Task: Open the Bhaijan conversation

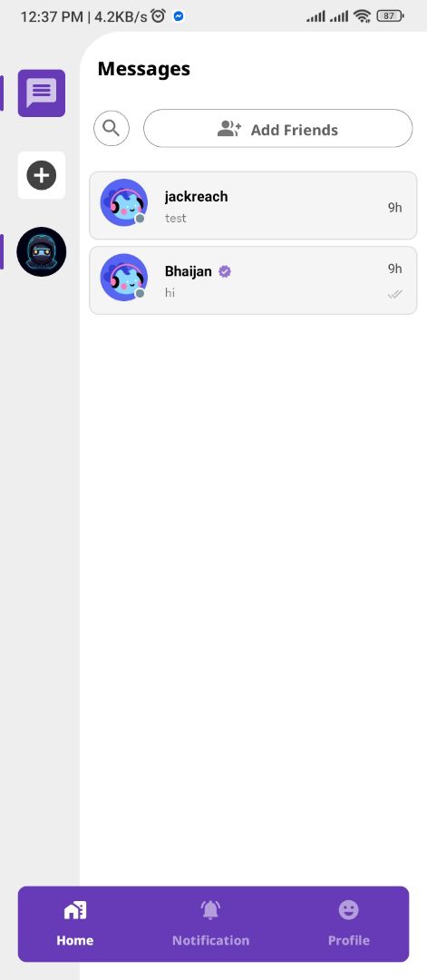Action: [253, 280]
